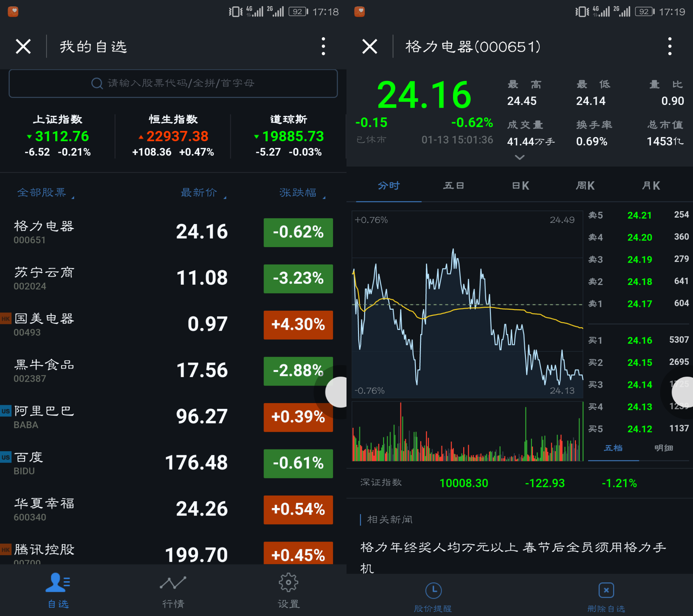Open the more options menu in 格力电器 screen
This screenshot has width=693, height=616.
pos(670,46)
